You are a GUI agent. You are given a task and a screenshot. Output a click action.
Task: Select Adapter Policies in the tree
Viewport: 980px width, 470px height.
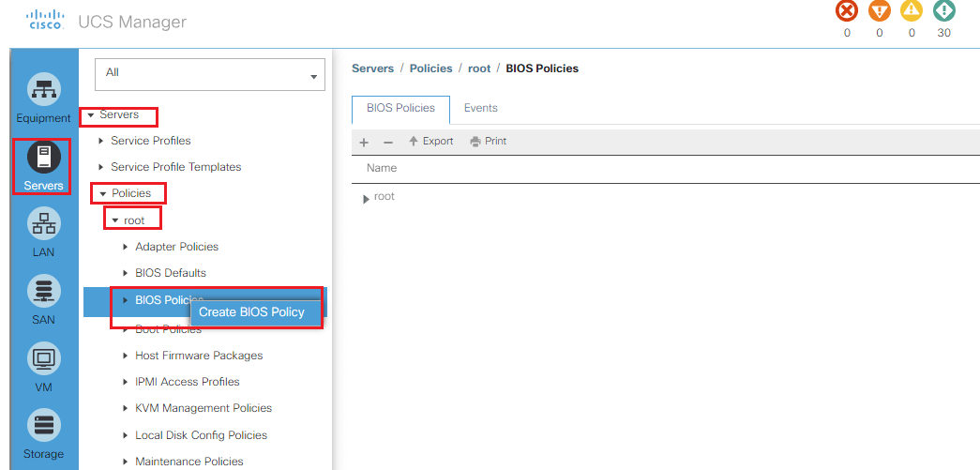pyautogui.click(x=177, y=247)
